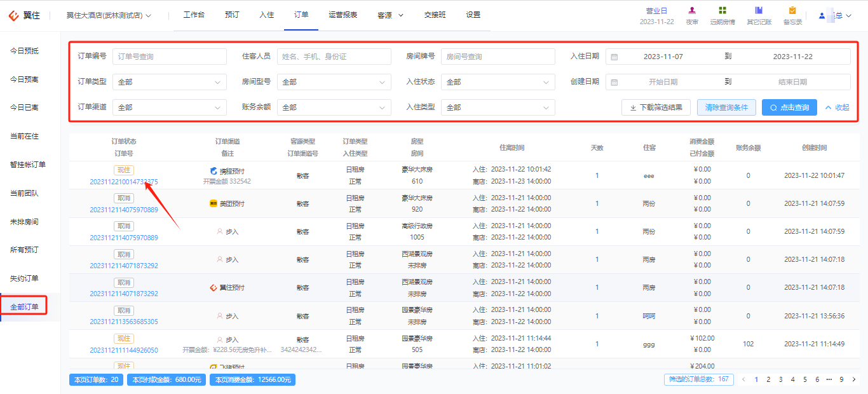Open the 设置 tab
Image resolution: width=868 pixels, height=394 pixels.
pos(473,15)
